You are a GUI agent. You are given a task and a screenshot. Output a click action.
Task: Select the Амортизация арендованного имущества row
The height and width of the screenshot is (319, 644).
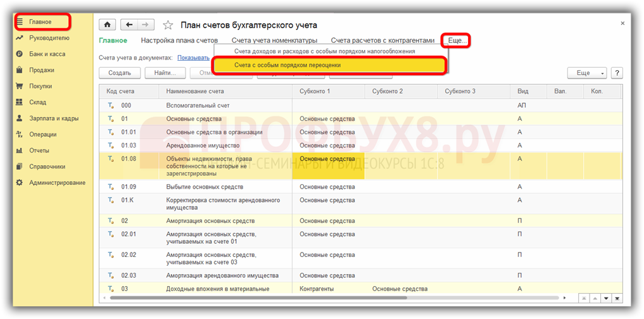tap(360, 275)
